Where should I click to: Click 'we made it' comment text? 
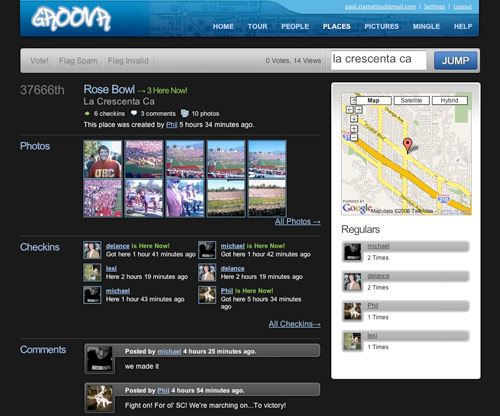click(x=142, y=366)
